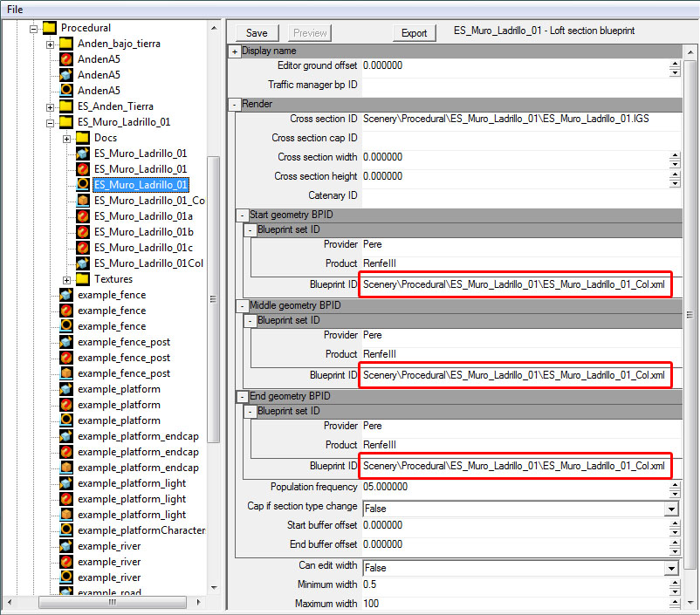Click the Docs folder icon
This screenshot has height=615, width=700.
point(83,138)
